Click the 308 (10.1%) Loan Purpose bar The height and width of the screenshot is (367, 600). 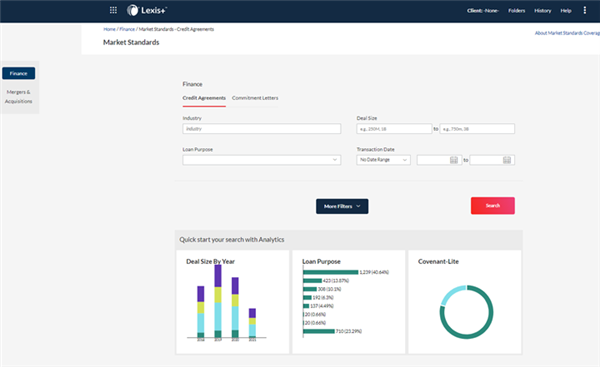(x=310, y=289)
